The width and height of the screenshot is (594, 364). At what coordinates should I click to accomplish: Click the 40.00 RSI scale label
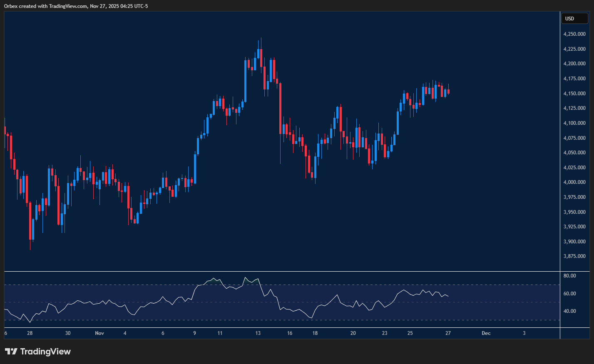(570, 311)
